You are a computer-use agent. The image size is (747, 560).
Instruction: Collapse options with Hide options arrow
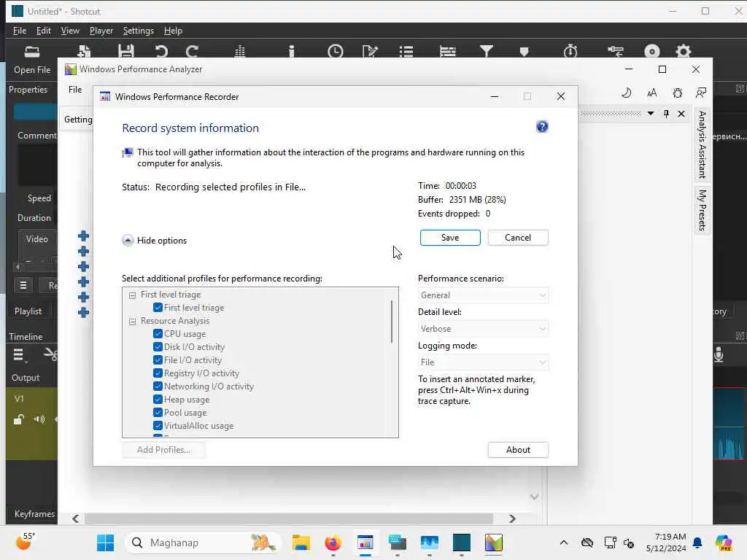[x=128, y=241]
